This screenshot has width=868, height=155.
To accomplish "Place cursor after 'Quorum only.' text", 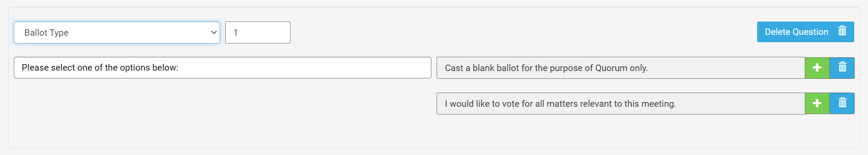I will [649, 68].
